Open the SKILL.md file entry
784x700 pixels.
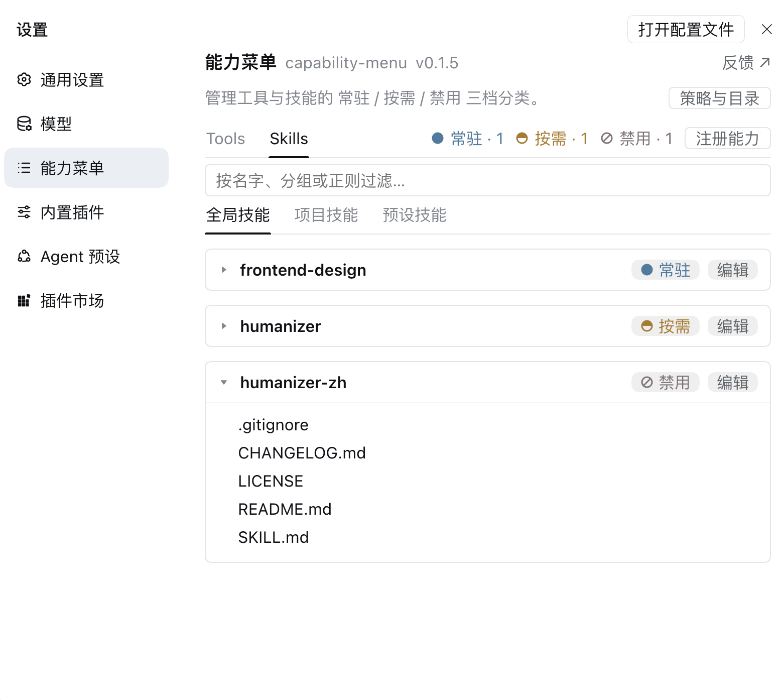(274, 537)
